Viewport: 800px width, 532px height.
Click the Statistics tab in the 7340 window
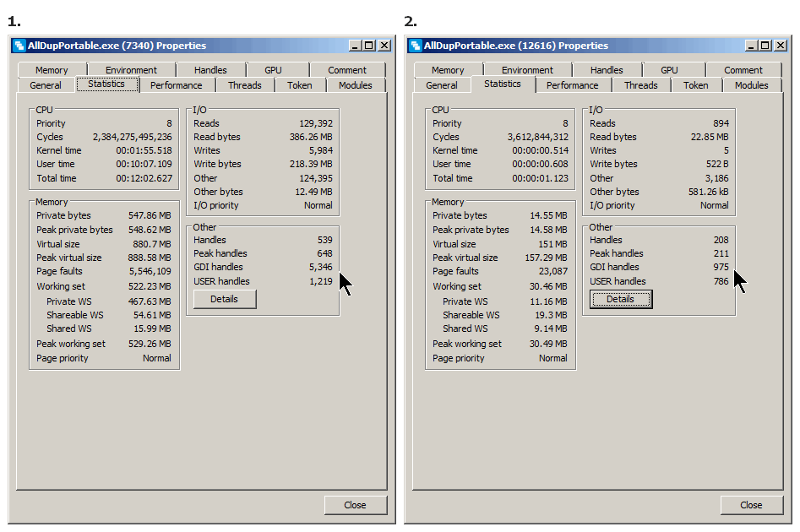click(x=106, y=84)
